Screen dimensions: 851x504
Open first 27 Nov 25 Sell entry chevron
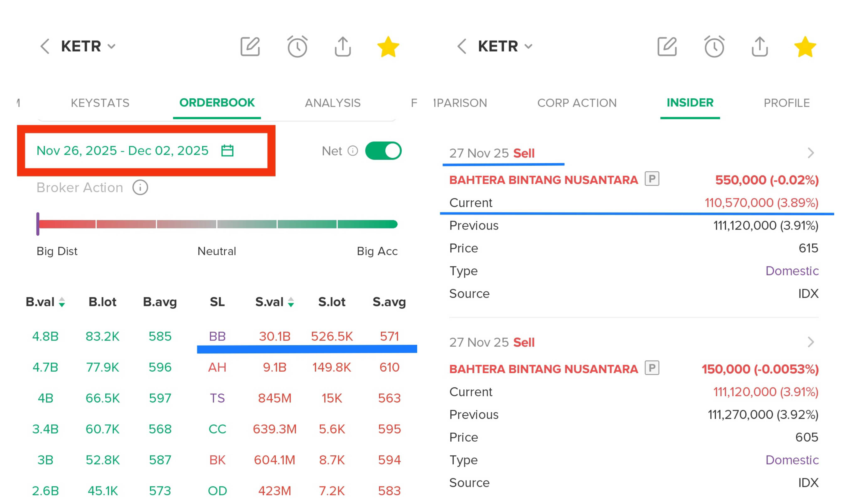coord(811,153)
